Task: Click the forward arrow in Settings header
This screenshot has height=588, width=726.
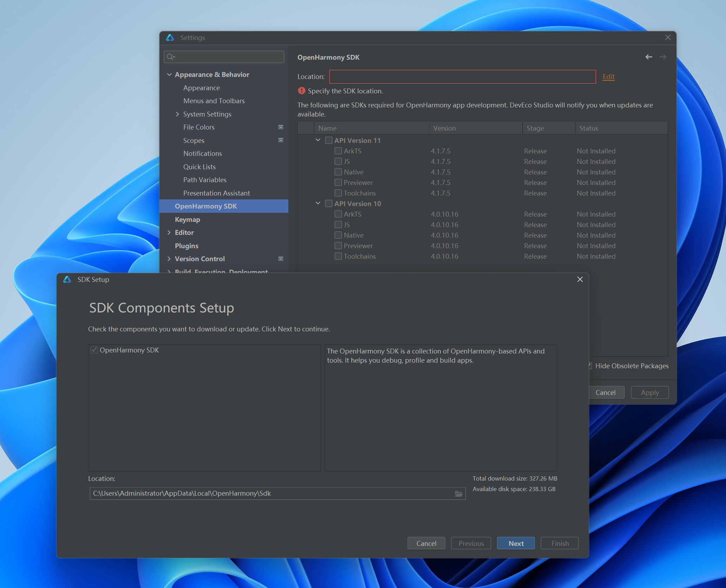Action: tap(663, 57)
